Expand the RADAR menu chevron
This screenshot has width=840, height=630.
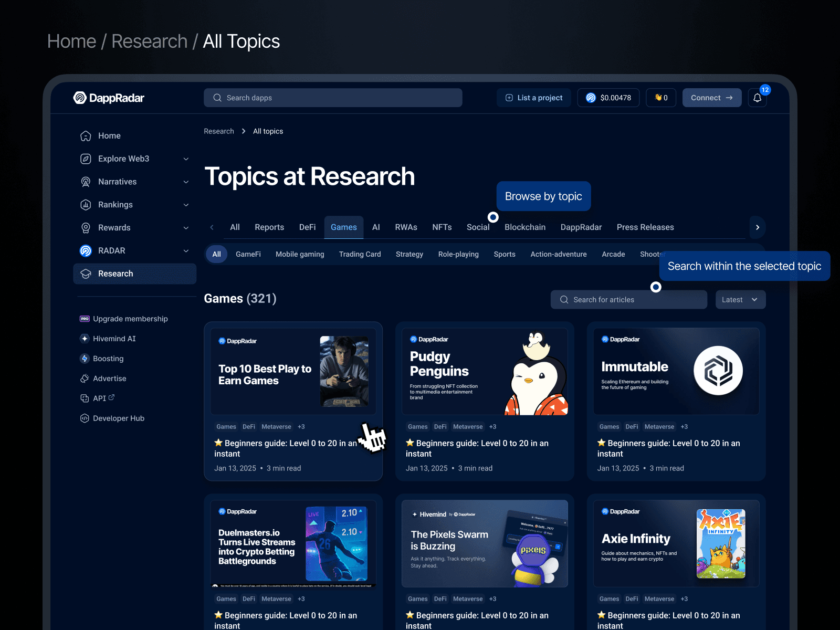click(186, 251)
